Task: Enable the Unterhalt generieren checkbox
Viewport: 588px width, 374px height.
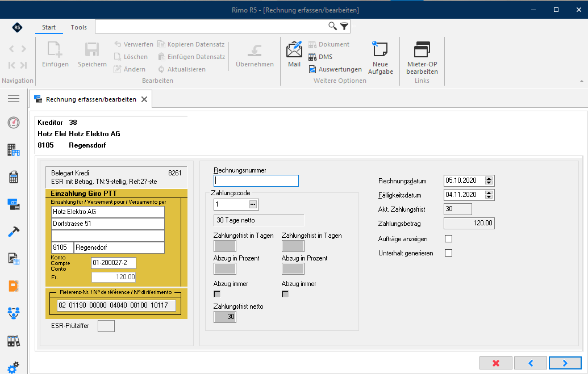Action: pyautogui.click(x=448, y=253)
